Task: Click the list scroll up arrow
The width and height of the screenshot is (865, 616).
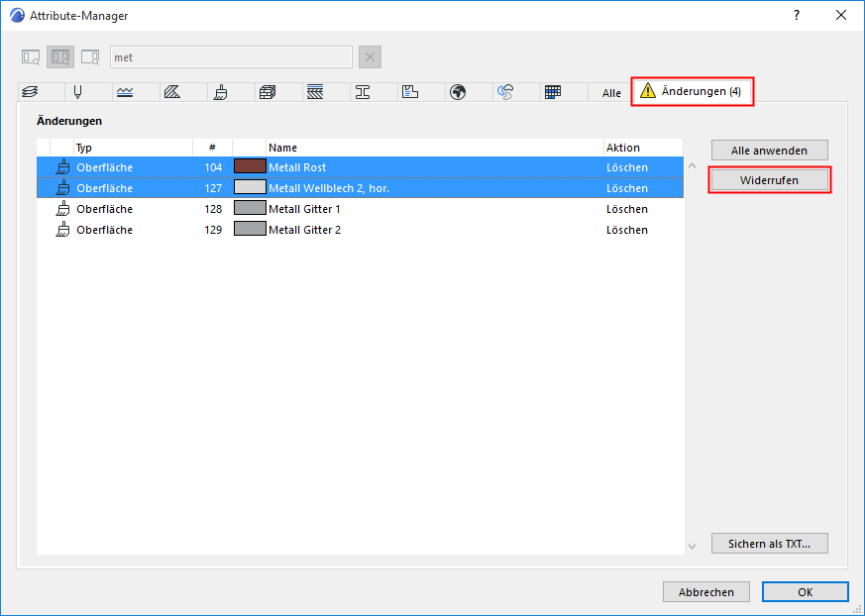Action: [693, 165]
